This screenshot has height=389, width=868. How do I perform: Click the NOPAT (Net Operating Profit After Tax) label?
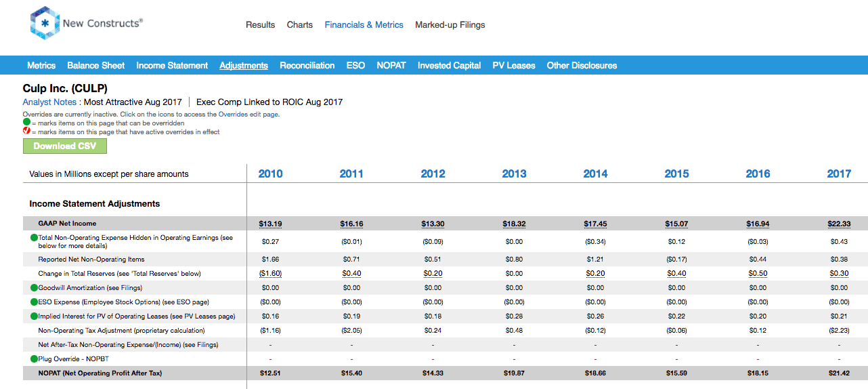click(x=100, y=373)
